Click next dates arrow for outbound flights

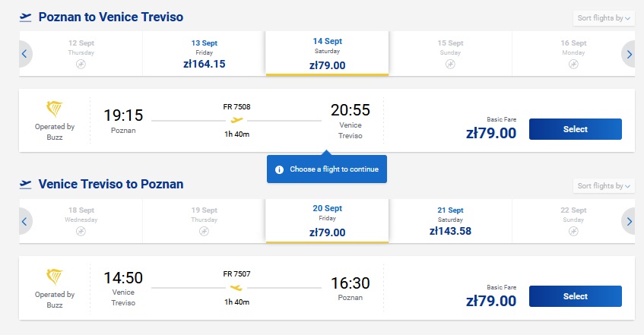[629, 54]
